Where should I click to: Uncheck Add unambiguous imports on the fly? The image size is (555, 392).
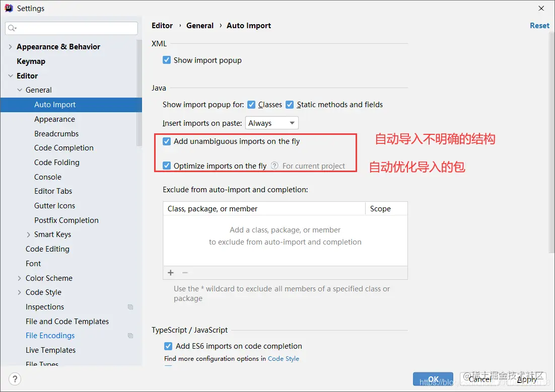(167, 141)
